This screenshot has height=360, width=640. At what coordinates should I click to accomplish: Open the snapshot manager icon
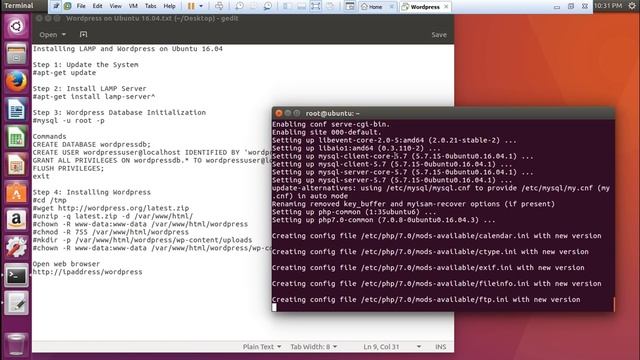pyautogui.click(x=268, y=6)
